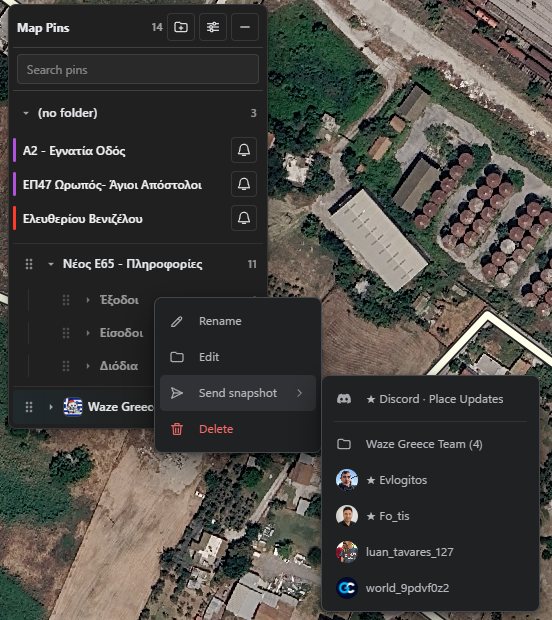
Task: Open the pin filter settings sliders icon
Action: [x=213, y=27]
